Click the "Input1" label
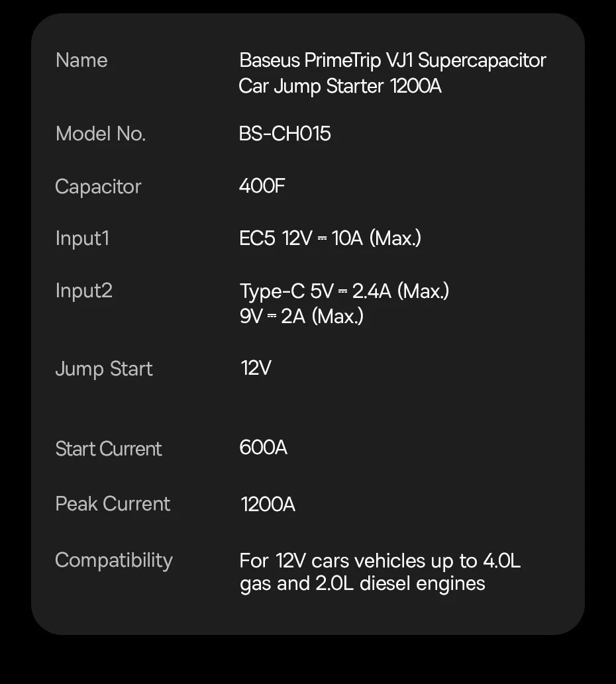 (82, 238)
